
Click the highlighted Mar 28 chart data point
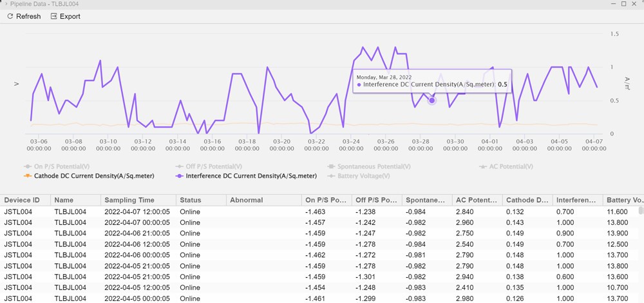432,100
